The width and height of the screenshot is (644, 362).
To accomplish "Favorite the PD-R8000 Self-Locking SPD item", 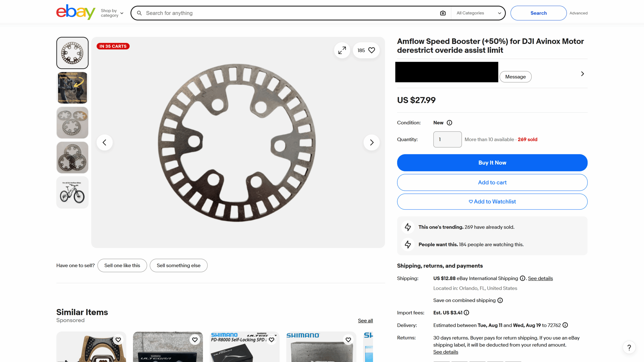I will click(271, 340).
